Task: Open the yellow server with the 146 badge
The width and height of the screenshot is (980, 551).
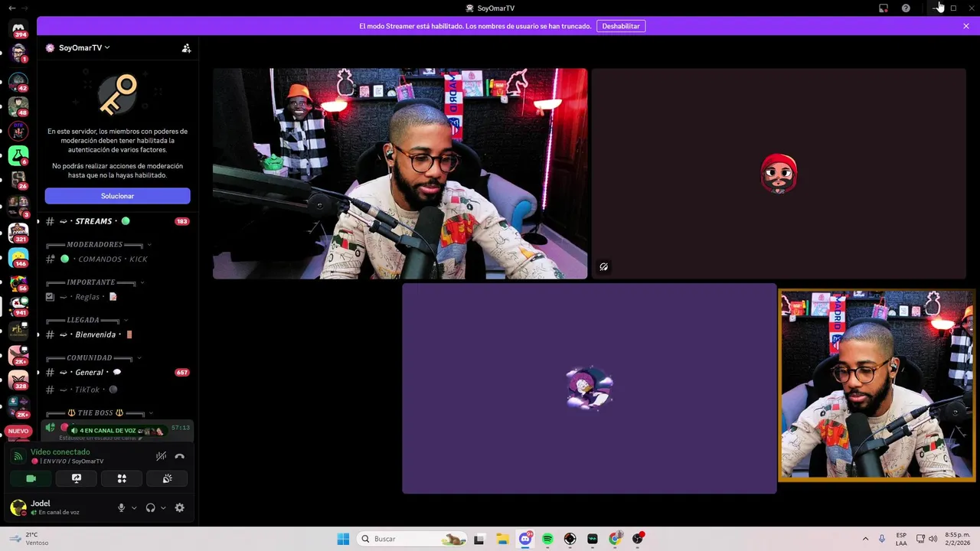Action: pos(18,257)
